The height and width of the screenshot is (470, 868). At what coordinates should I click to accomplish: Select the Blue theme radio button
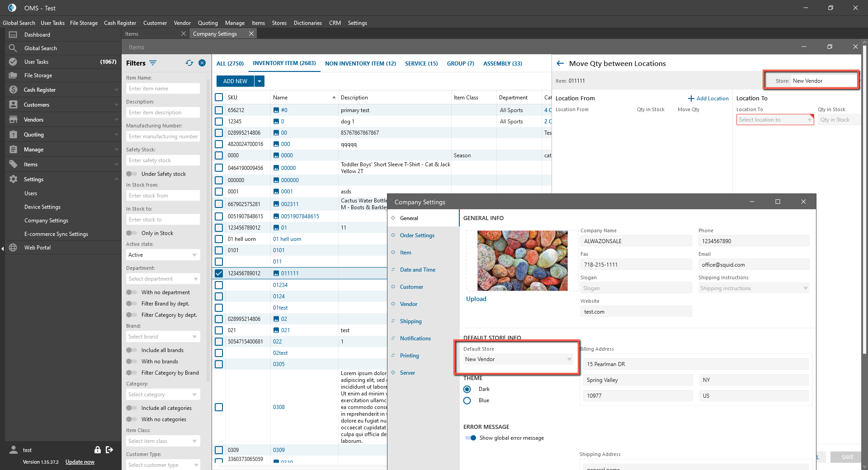tap(467, 401)
